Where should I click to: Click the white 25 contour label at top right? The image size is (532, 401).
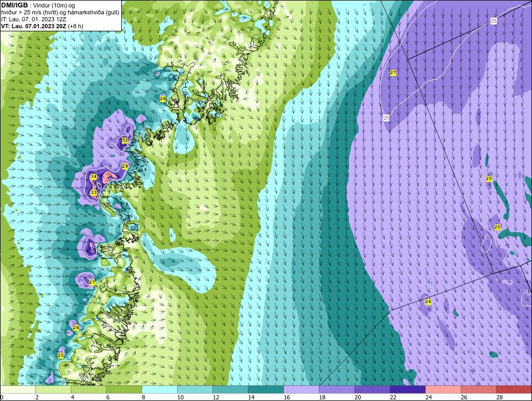(x=493, y=21)
